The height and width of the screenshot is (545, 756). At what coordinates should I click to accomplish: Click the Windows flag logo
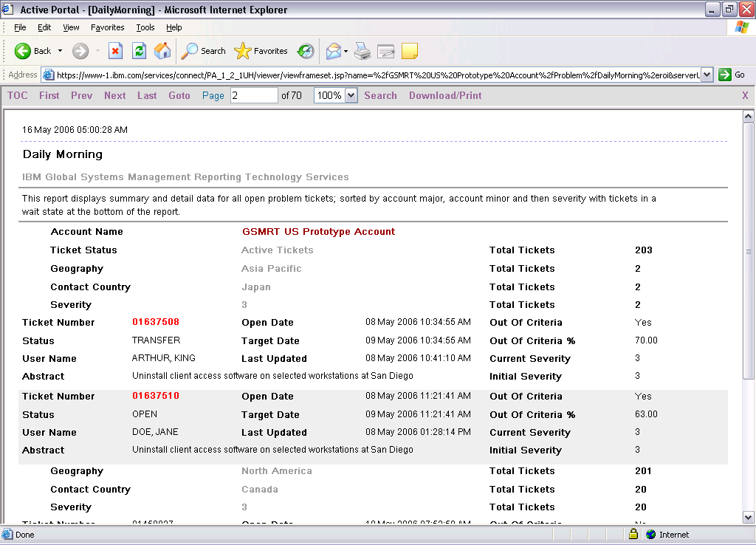(742, 27)
